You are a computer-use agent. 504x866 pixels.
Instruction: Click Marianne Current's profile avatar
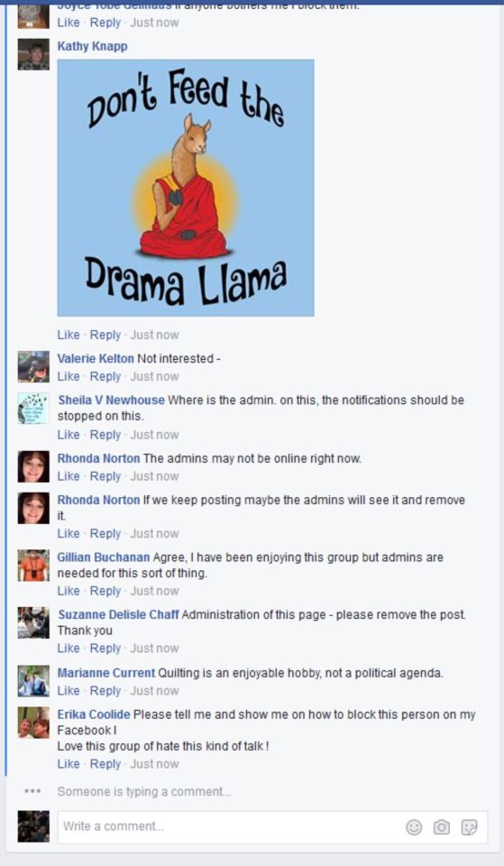click(33, 680)
